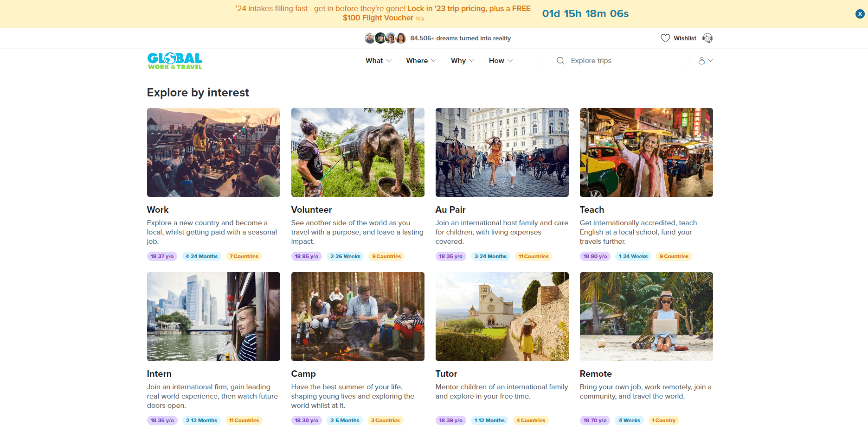The width and height of the screenshot is (868, 425).
Task: Open the Teach trip photo
Action: coord(646,152)
